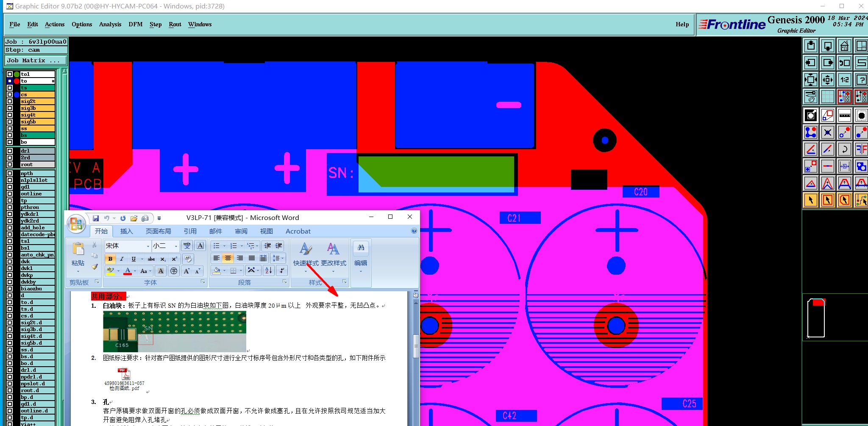Click Sort A-Z icon in Word paragraph group
Viewport: 868px width, 426px height.
tap(268, 270)
